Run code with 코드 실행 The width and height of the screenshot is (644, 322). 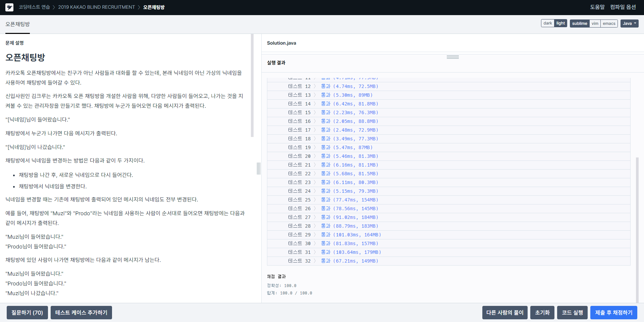[x=572, y=313]
